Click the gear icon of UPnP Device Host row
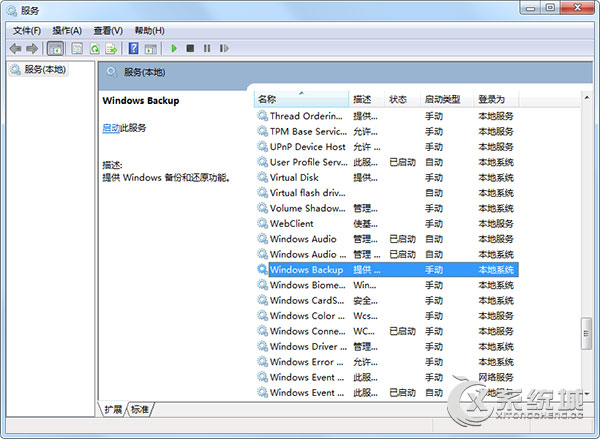The height and width of the screenshot is (439, 600). click(x=262, y=147)
